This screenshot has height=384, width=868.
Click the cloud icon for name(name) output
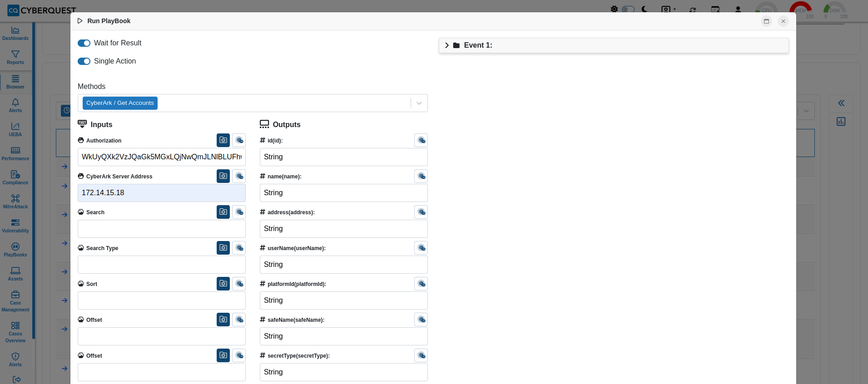click(x=421, y=176)
